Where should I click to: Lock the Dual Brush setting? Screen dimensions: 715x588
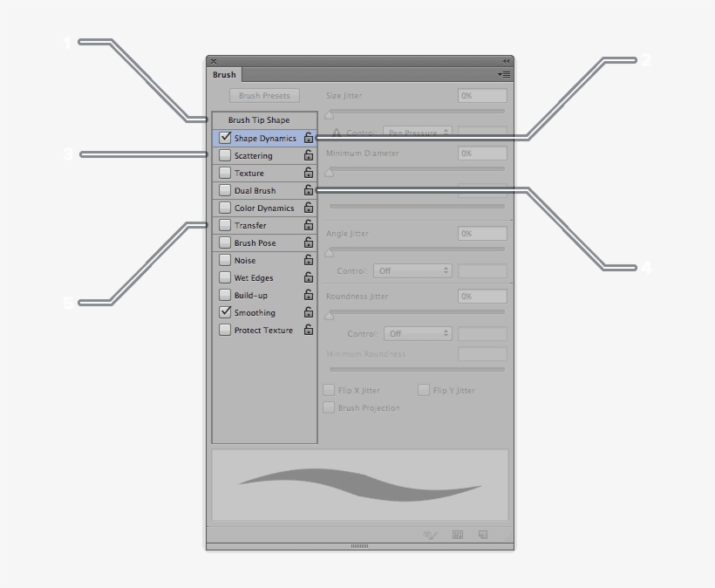click(x=309, y=190)
